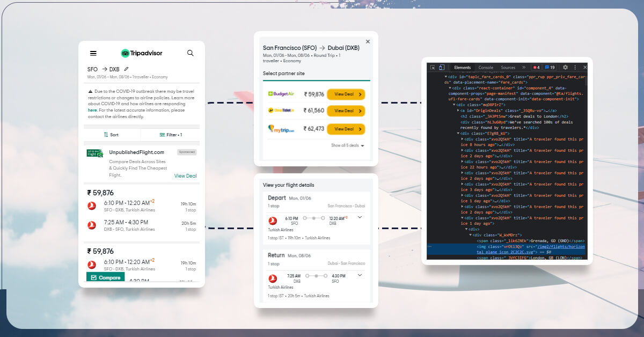This screenshot has height=337, width=644.
Task: Close the DevTools panel
Action: 585,68
